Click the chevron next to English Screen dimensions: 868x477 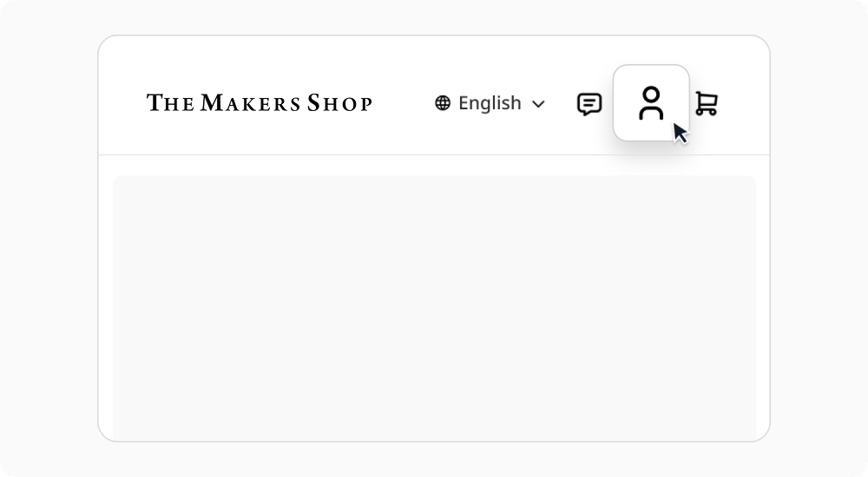pyautogui.click(x=538, y=104)
